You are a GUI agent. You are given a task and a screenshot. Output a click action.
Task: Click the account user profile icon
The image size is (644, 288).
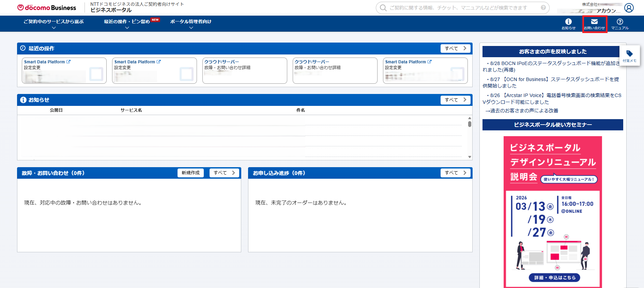(629, 8)
